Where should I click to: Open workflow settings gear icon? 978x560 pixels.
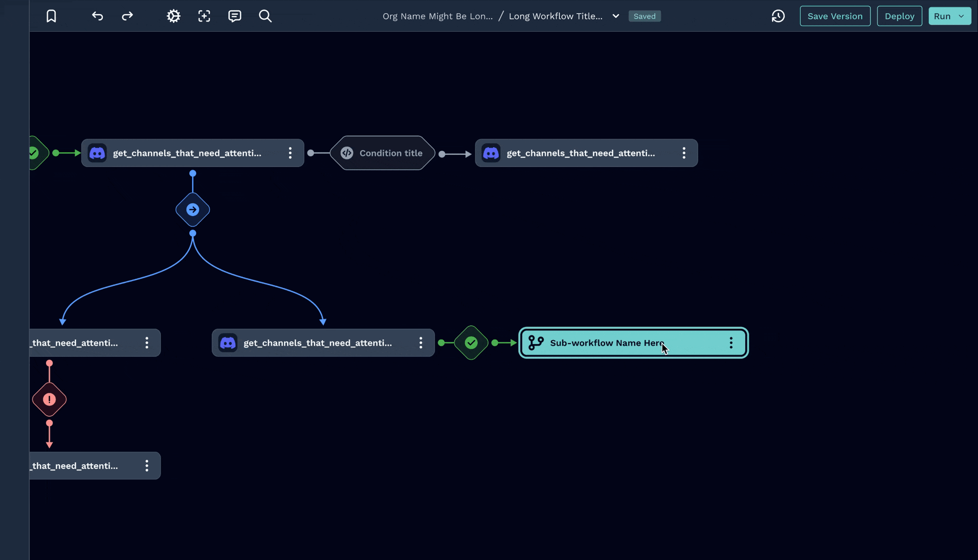[x=174, y=16]
